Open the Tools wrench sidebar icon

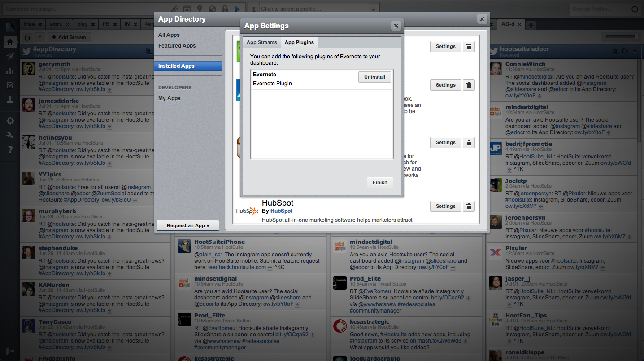pyautogui.click(x=10, y=135)
